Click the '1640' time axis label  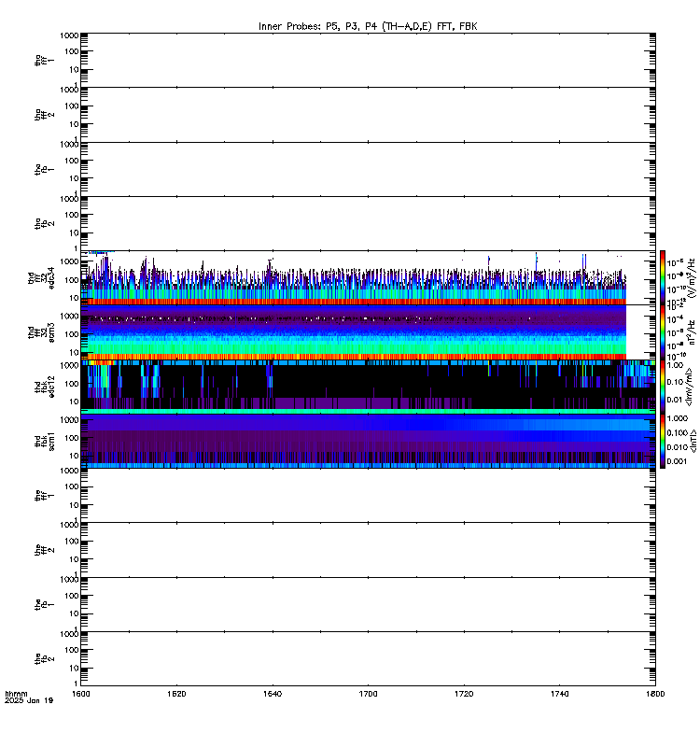[x=273, y=694]
